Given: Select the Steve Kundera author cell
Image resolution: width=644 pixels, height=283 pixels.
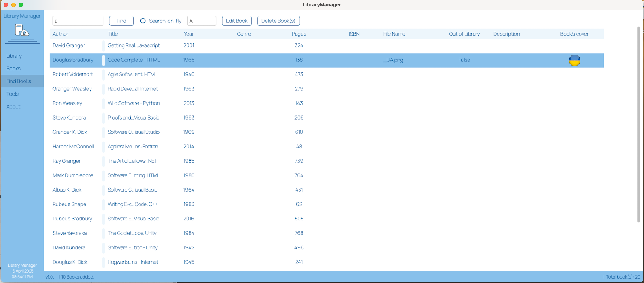Looking at the screenshot, I should (x=69, y=118).
